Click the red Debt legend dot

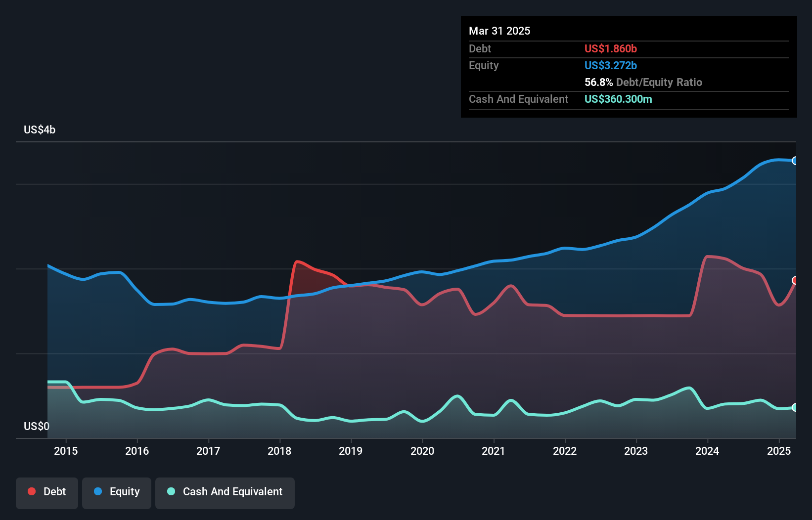(x=32, y=491)
